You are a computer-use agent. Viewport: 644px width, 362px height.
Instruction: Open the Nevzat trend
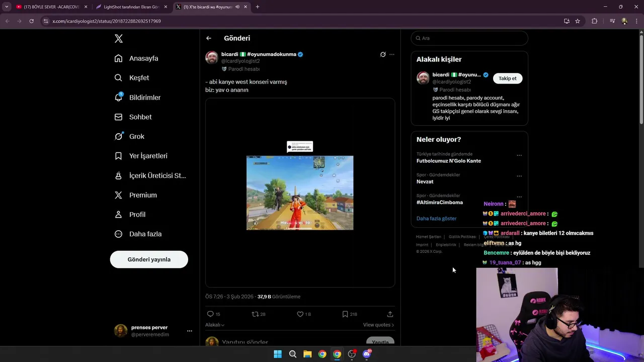click(425, 182)
